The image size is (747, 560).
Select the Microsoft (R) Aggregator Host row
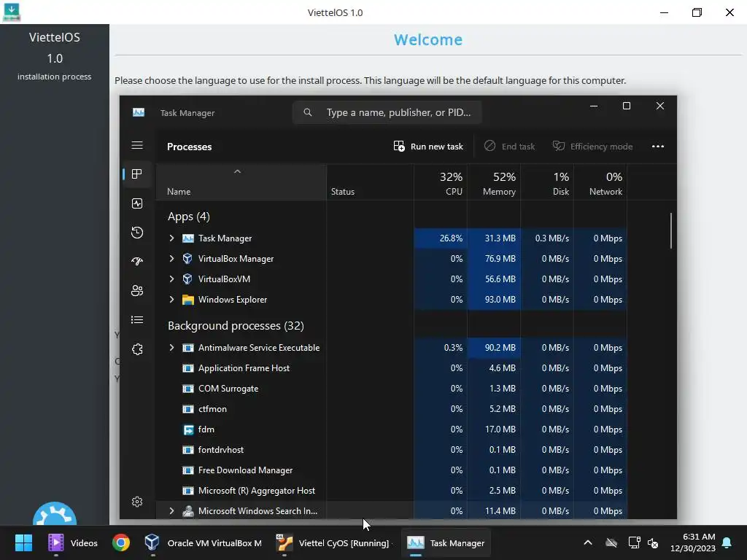click(x=392, y=491)
